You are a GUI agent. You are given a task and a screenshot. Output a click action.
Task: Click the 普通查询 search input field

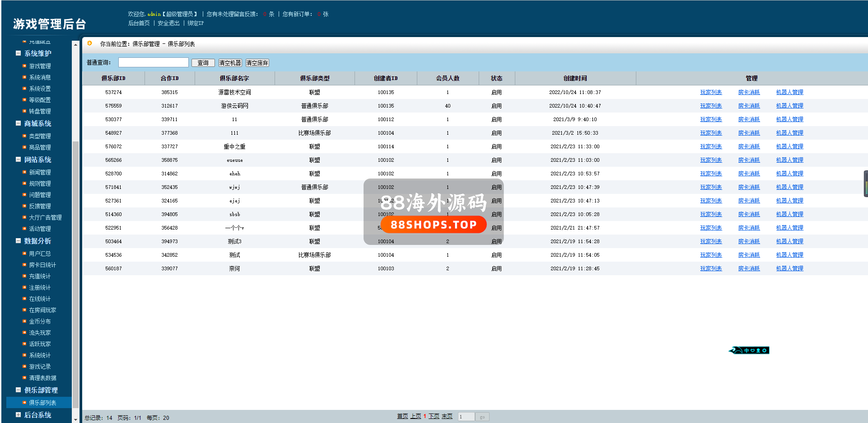[153, 62]
